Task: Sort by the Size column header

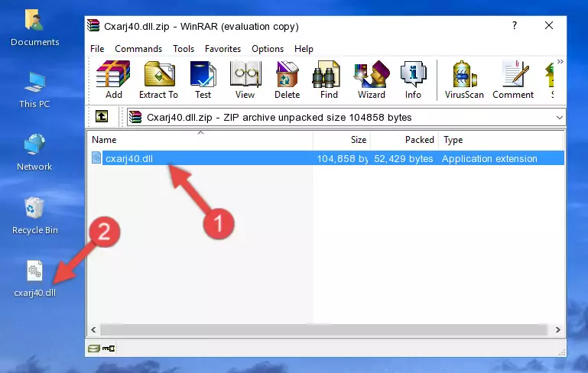Action: click(342, 140)
